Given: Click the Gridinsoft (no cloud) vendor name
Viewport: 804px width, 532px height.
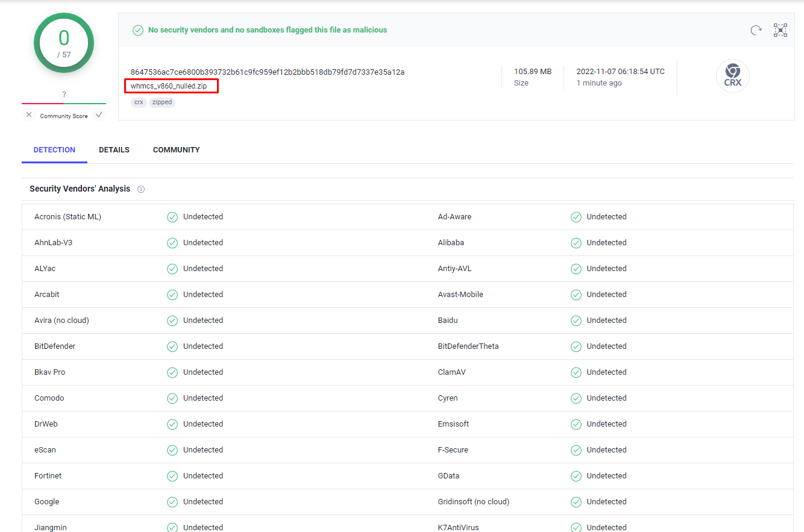Looking at the screenshot, I should point(474,502).
